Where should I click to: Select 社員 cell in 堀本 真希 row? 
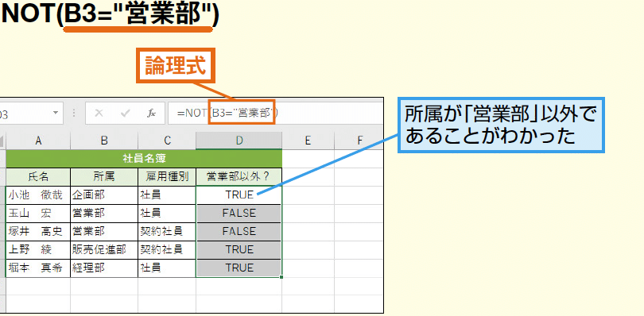(x=167, y=268)
